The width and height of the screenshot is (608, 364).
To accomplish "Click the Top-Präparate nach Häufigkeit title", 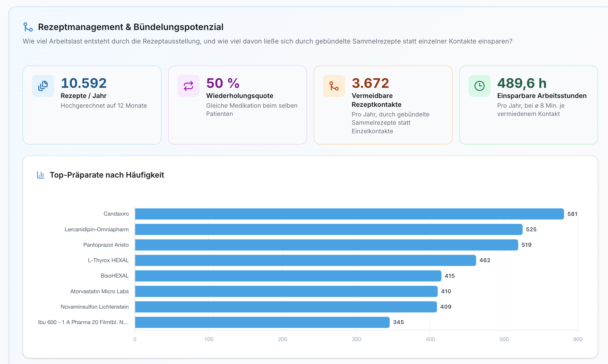I will pyautogui.click(x=107, y=175).
